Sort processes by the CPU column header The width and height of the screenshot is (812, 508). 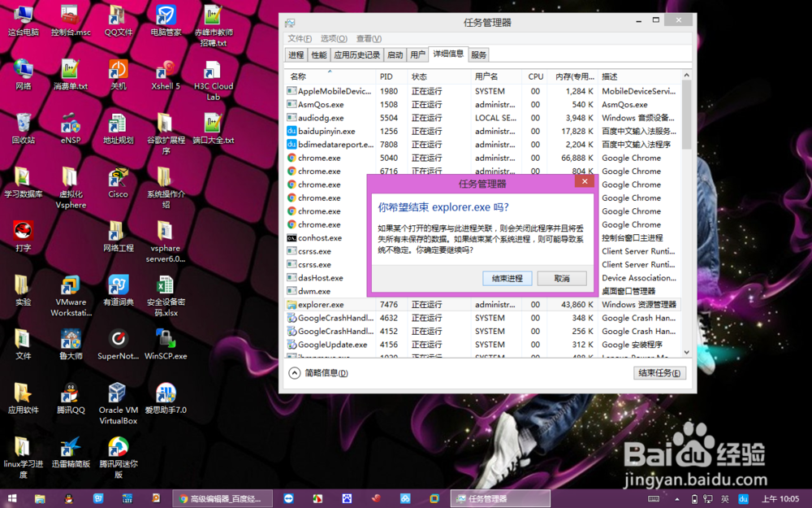pyautogui.click(x=535, y=76)
